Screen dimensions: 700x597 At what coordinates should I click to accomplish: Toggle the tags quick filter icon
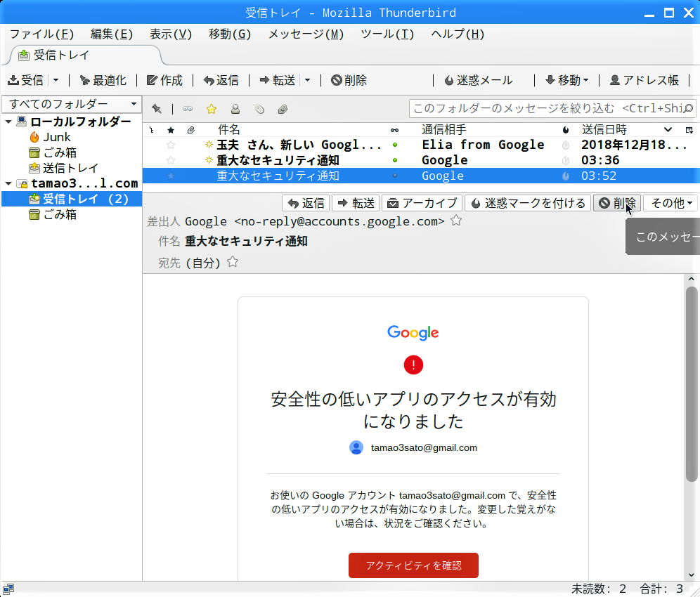(259, 109)
